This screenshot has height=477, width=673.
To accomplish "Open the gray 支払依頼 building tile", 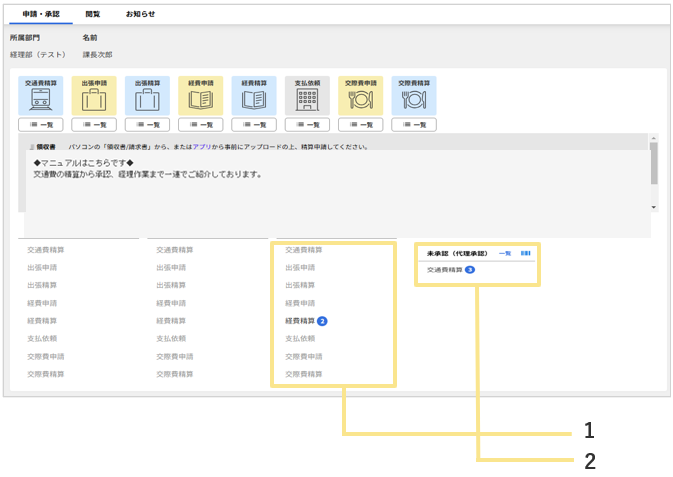I will pyautogui.click(x=307, y=96).
